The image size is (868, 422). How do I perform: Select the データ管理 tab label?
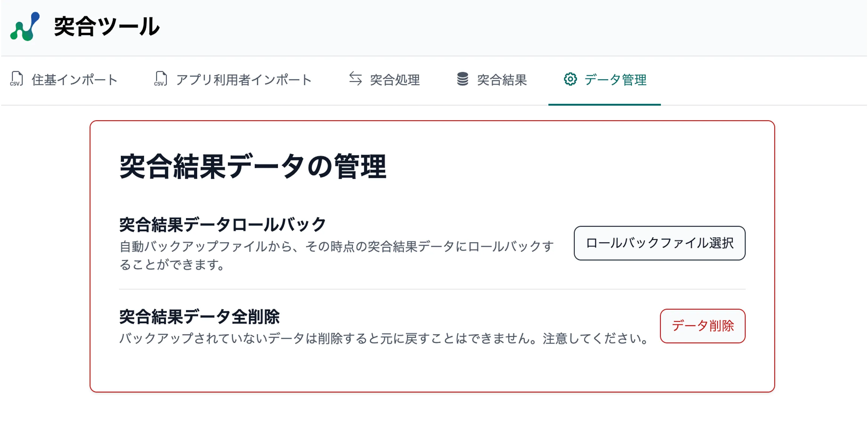point(615,80)
